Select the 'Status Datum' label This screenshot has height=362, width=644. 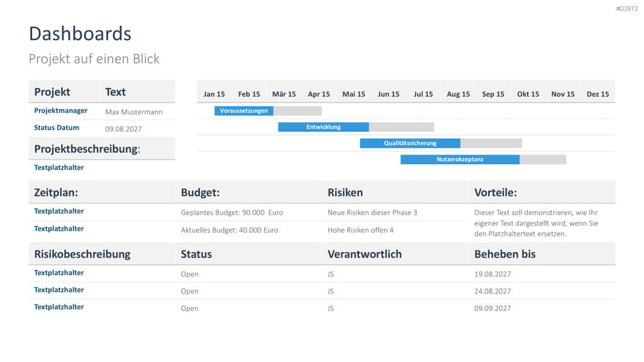coord(57,128)
